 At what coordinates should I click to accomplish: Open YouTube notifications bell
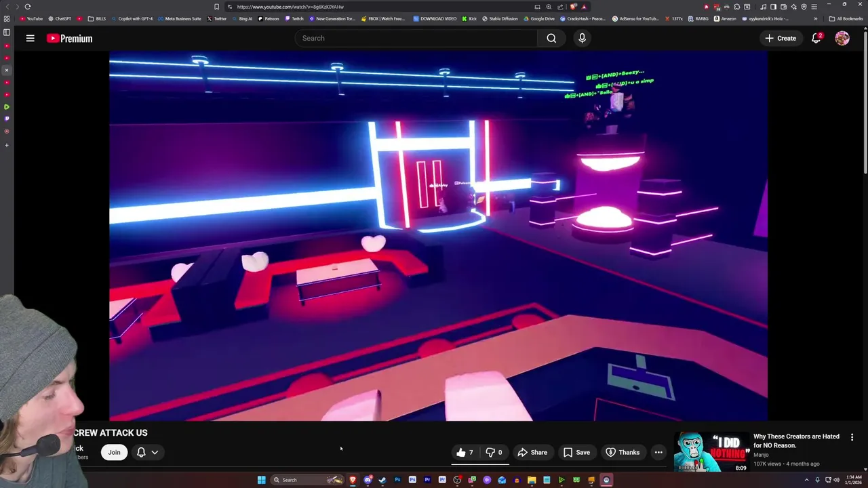[x=816, y=38]
